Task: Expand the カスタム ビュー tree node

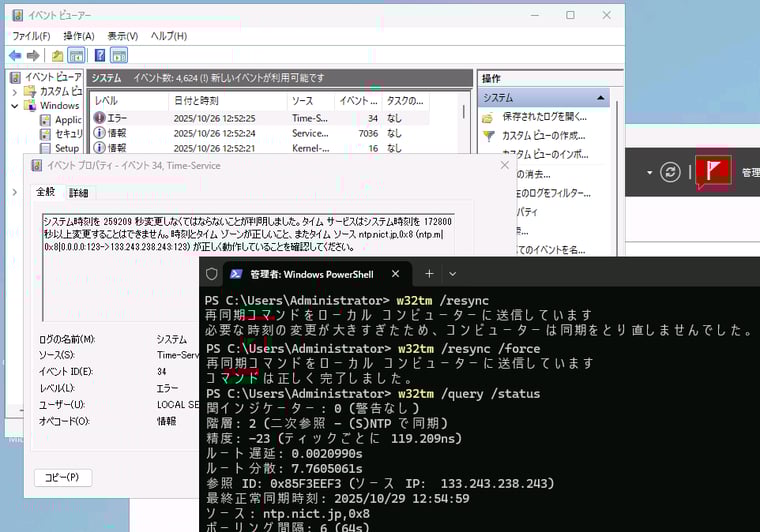Action: pyautogui.click(x=15, y=92)
